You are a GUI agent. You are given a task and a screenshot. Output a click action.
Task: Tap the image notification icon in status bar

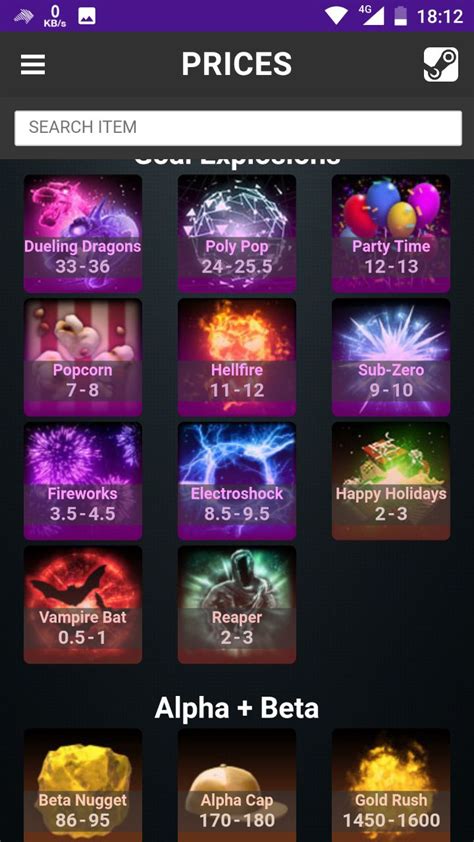87,16
